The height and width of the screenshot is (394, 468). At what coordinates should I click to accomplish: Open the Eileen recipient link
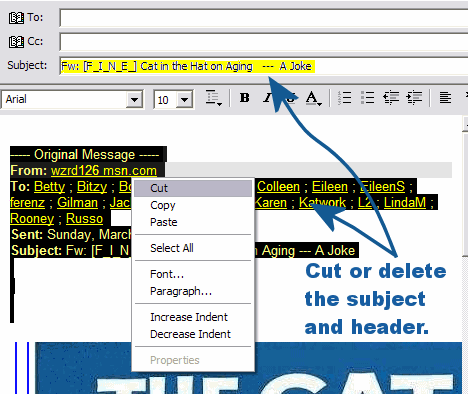[x=330, y=187]
